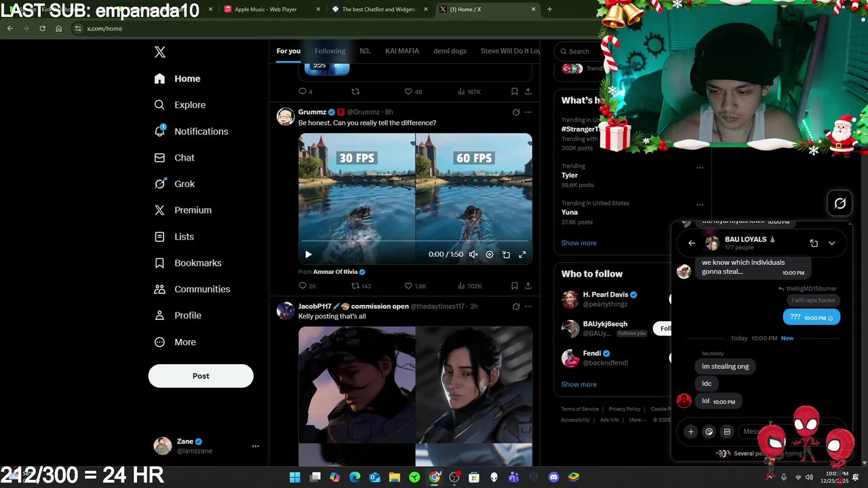The width and height of the screenshot is (868, 488).
Task: Open Lists in the sidebar
Action: pos(174,237)
